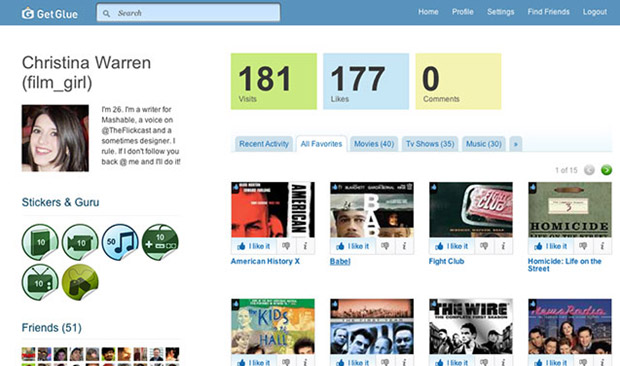This screenshot has width=620, height=366.
Task: Toggle I like it for Homicide
Action: pos(551,246)
